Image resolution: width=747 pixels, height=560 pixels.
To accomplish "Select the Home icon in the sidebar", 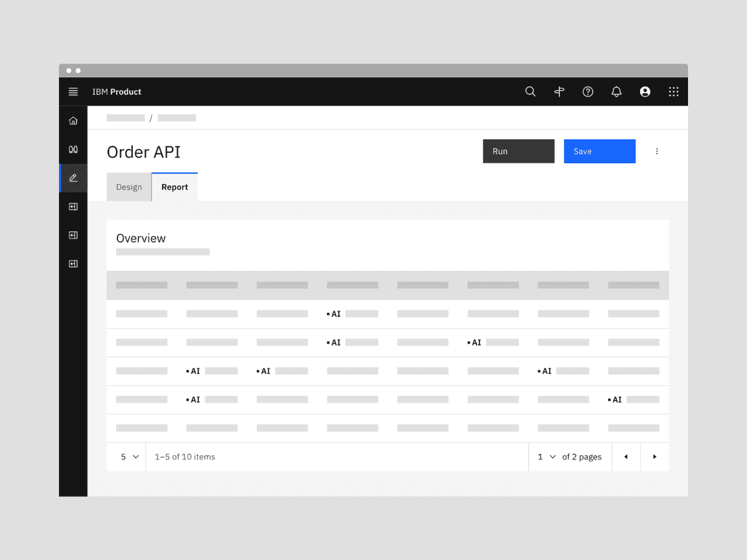I will coord(73,120).
